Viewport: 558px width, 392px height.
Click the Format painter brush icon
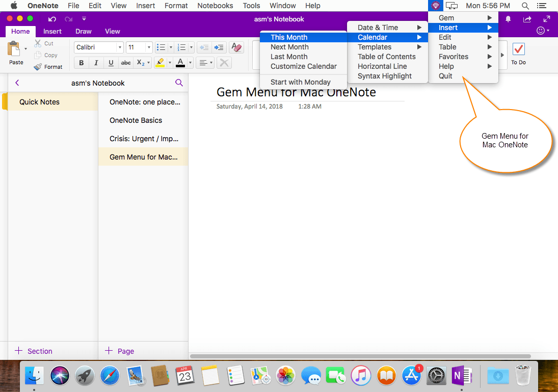[x=38, y=67]
